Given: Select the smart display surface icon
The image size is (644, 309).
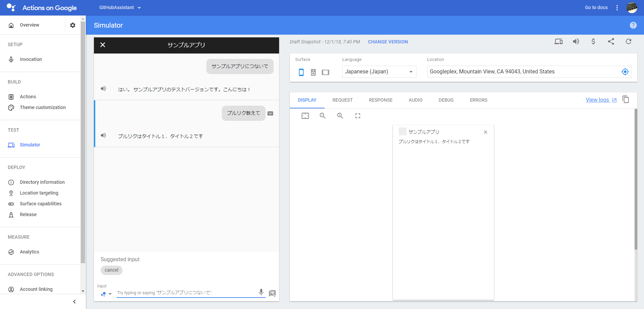Looking at the screenshot, I should [326, 72].
